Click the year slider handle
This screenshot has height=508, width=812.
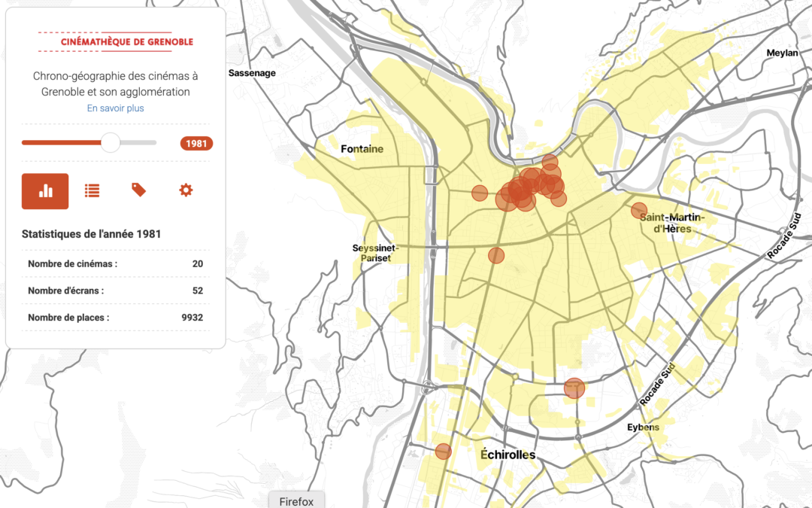tap(111, 142)
